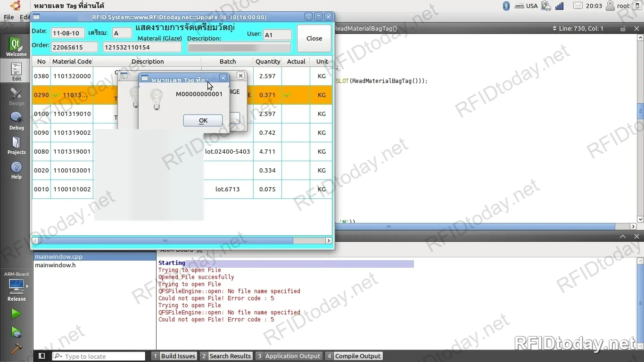Click the editor vertical scrollbar handle
The height and width of the screenshot is (362, 644).
[x=640, y=112]
